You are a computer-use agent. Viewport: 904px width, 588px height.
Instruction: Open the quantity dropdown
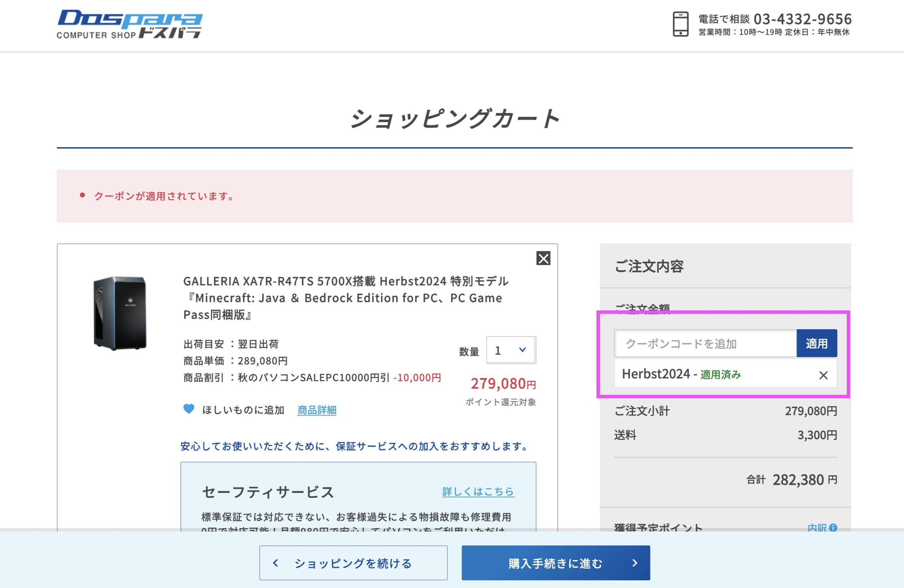[511, 350]
